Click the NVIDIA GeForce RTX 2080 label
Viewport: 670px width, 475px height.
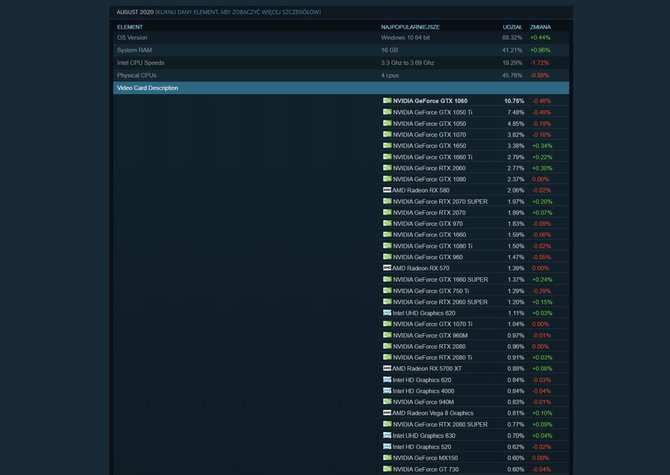click(x=429, y=346)
